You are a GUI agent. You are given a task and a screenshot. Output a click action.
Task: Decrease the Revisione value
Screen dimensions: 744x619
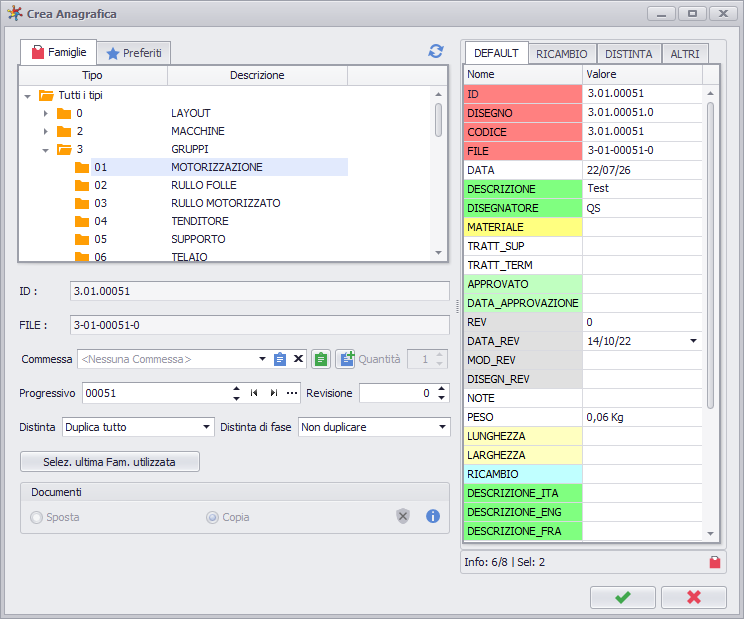(x=442, y=397)
